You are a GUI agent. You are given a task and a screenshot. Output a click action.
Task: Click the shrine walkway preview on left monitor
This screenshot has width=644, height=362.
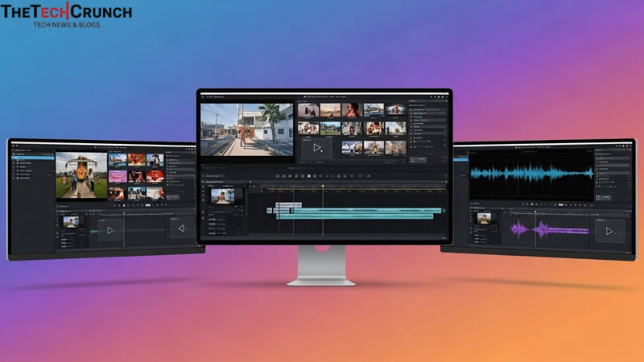[81, 175]
